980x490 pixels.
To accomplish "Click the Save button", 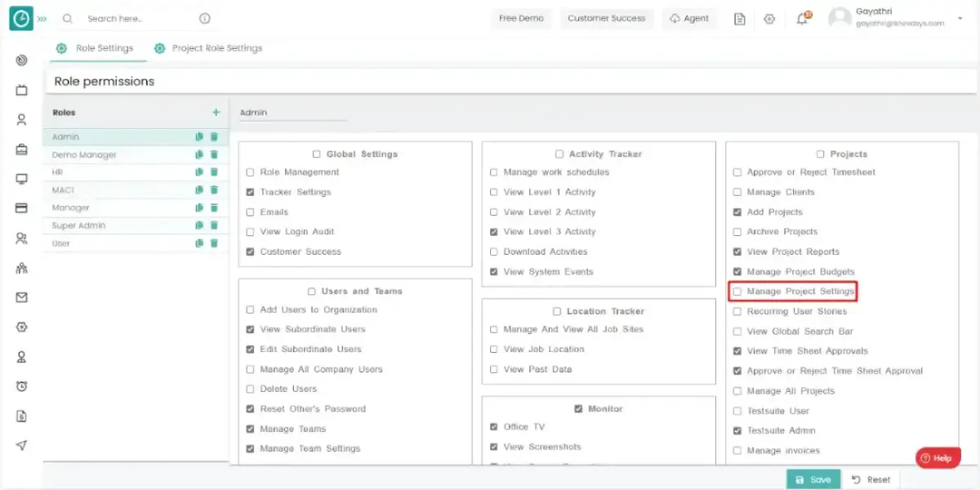I will coord(813,479).
